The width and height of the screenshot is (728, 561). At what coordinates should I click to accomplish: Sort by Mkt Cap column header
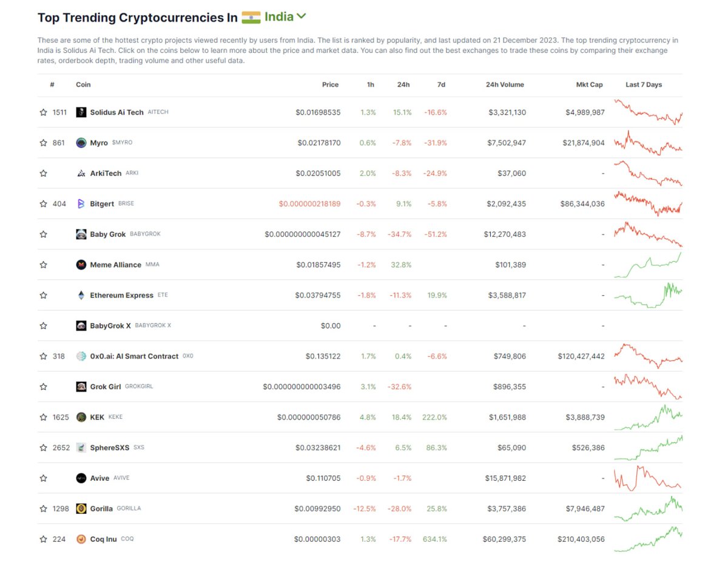pyautogui.click(x=589, y=85)
